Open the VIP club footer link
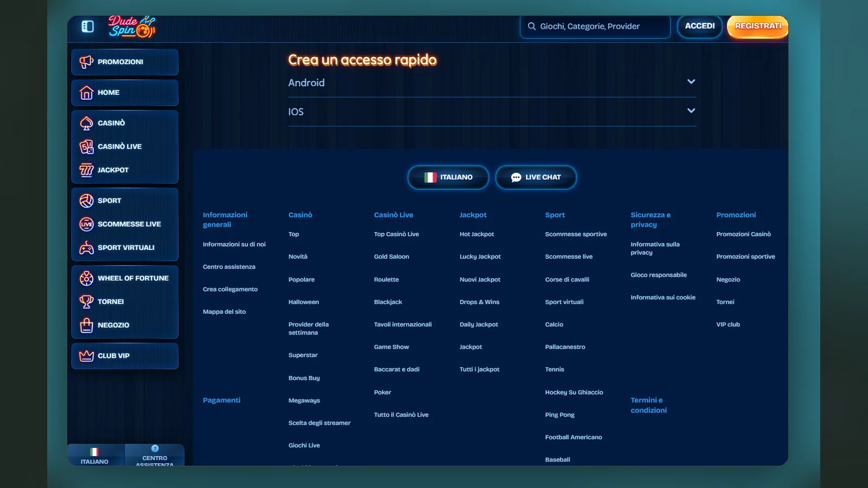 coord(728,325)
